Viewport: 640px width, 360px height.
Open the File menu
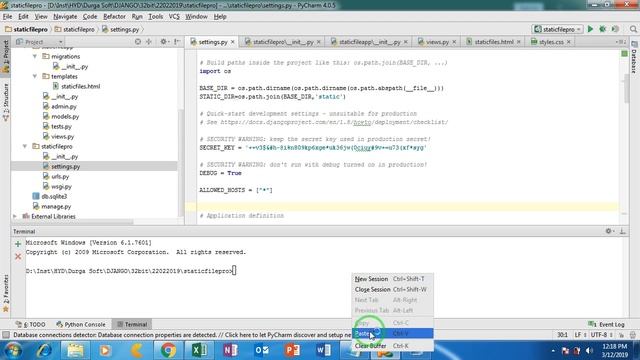click(7, 17)
